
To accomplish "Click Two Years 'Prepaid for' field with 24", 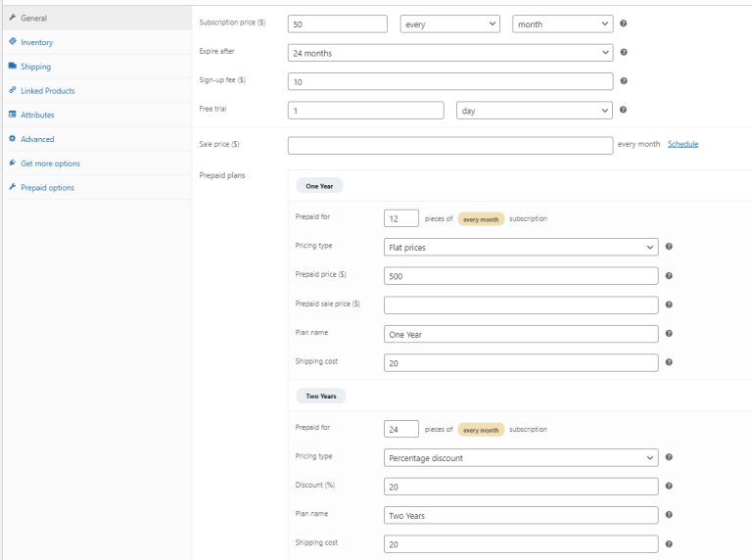I will [x=401, y=429].
